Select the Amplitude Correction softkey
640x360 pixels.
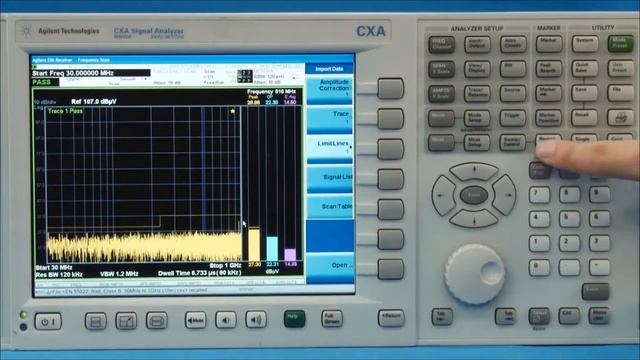(x=330, y=89)
